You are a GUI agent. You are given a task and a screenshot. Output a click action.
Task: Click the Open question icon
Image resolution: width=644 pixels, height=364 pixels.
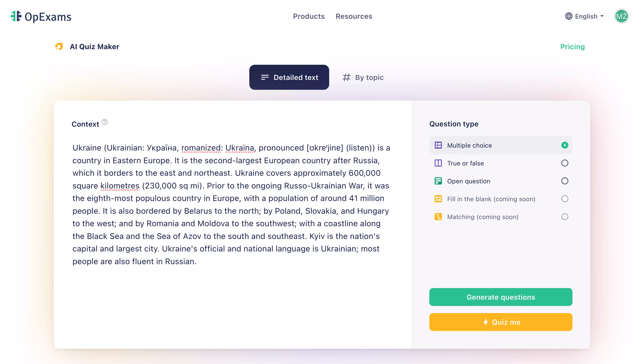pos(438,181)
